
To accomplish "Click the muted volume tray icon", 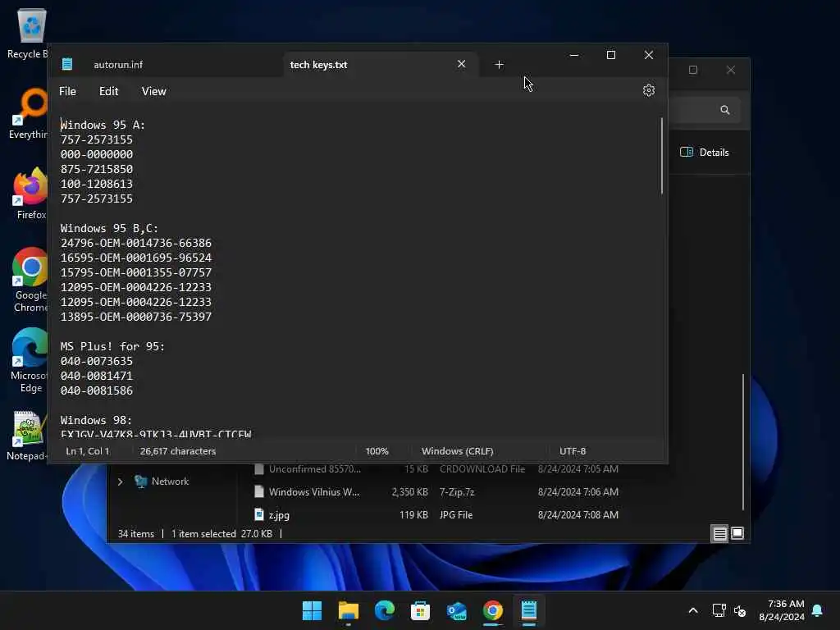I will coord(740,610).
